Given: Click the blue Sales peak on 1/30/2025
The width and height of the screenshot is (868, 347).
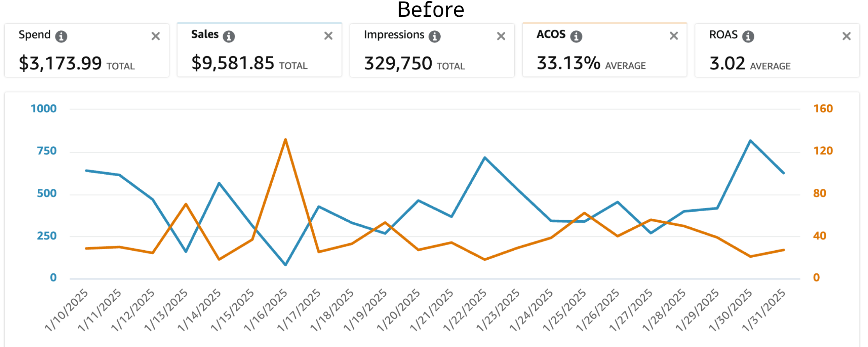Looking at the screenshot, I should point(750,141).
